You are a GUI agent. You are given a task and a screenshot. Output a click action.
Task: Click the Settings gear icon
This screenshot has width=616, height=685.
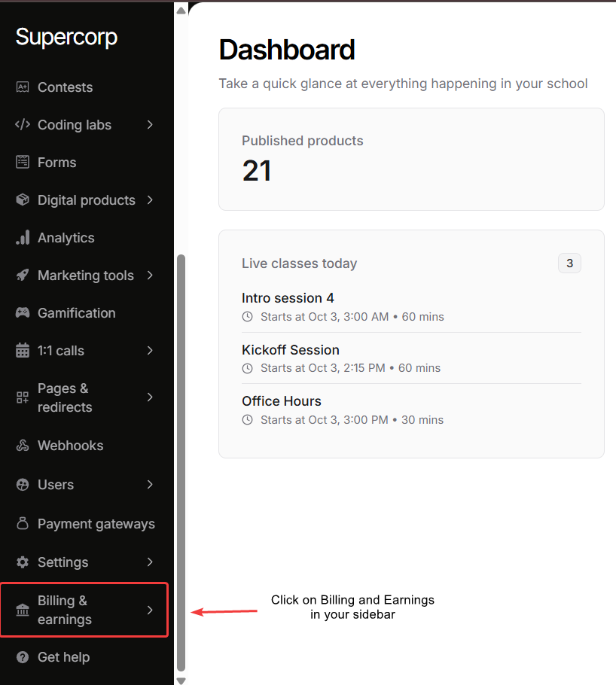[x=23, y=562]
